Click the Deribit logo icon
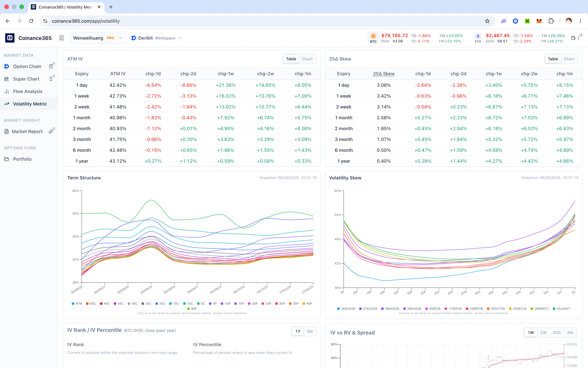Viewport: 588px width, 368px height. coord(133,38)
